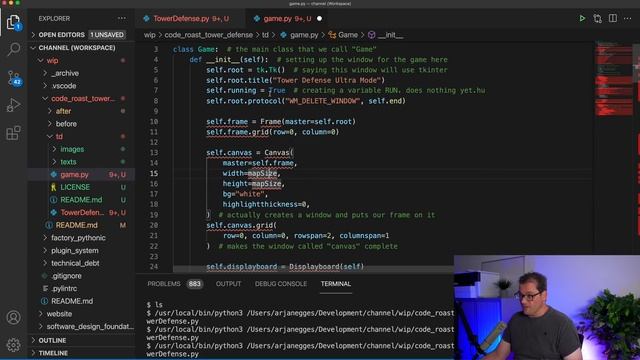
Task: Expand the .vscode folder
Action: tap(81, 86)
